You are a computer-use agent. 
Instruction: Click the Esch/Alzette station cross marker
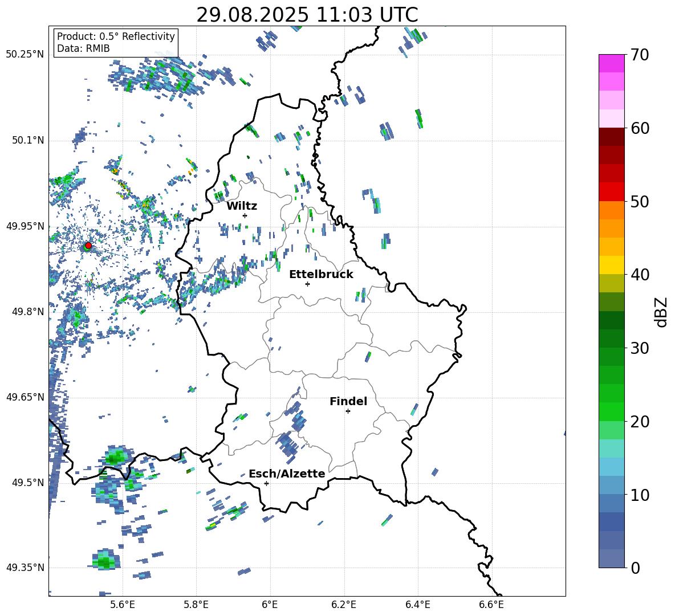[266, 483]
